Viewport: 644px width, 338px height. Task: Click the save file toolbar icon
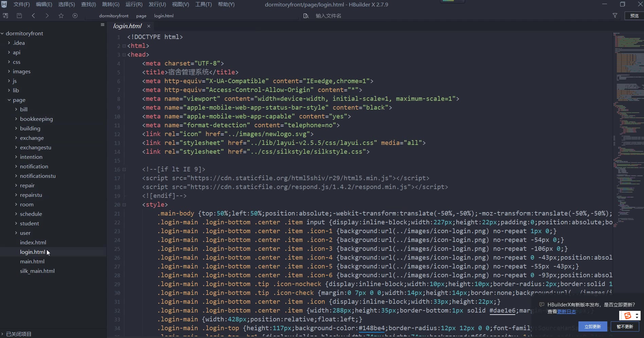coord(19,16)
